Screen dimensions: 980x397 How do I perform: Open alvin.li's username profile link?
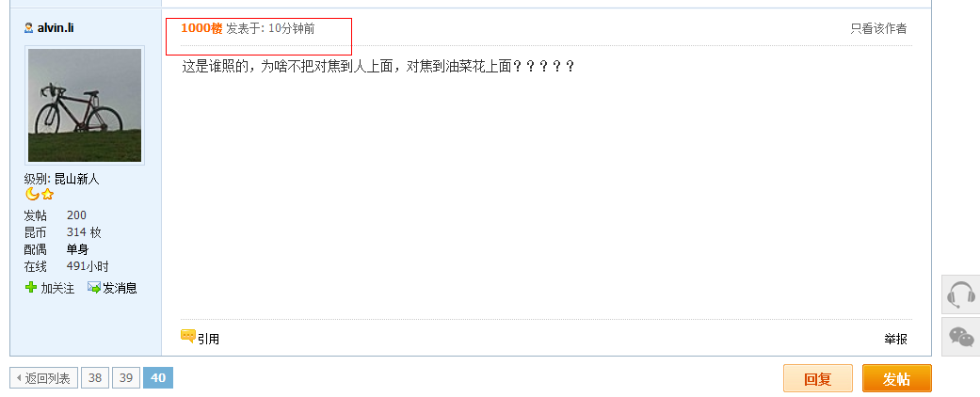pos(56,28)
